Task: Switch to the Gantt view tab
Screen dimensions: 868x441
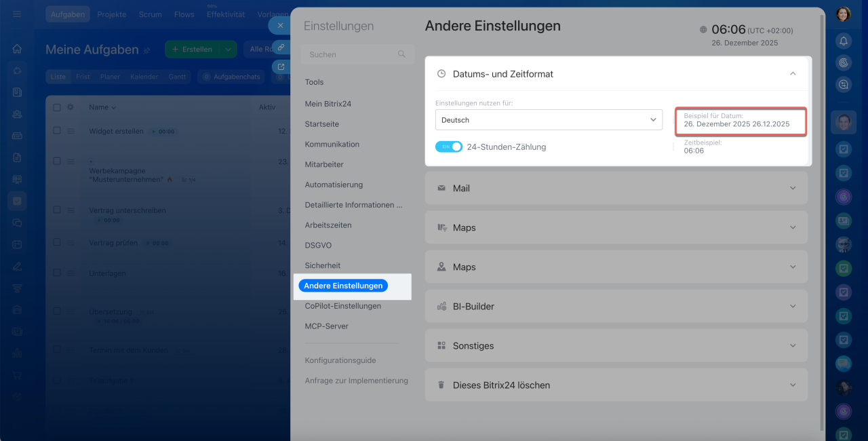Action: pyautogui.click(x=177, y=77)
